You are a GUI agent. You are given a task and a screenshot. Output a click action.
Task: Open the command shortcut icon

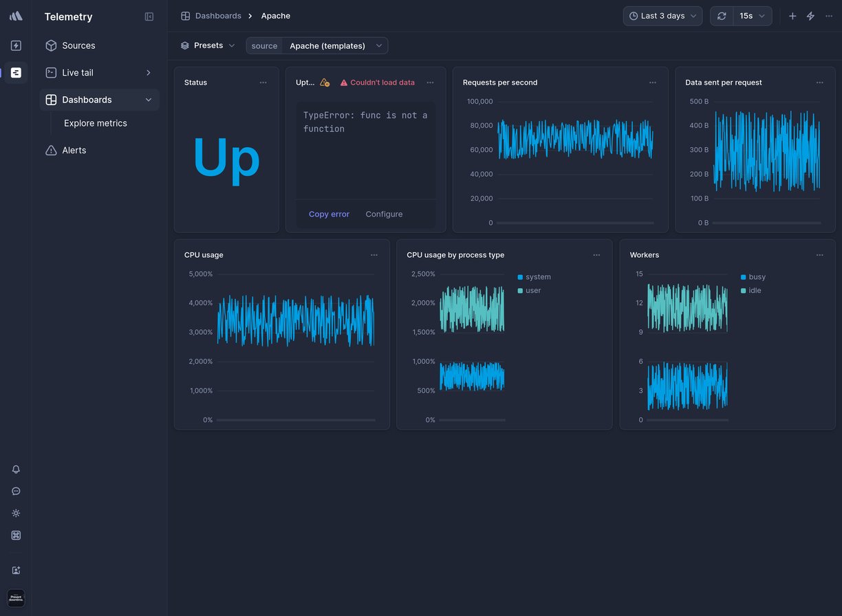pyautogui.click(x=16, y=536)
